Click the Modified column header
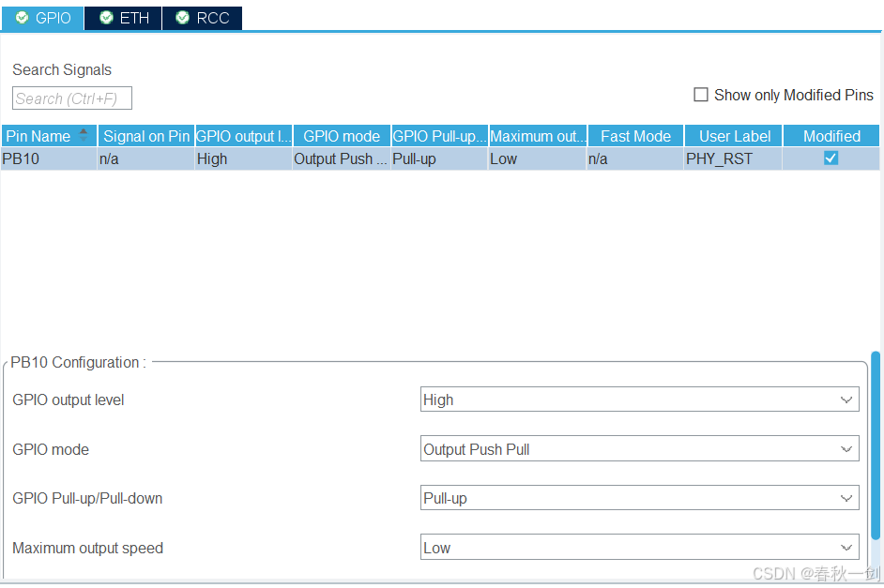Viewport: 884px width, 588px height. 831,136
